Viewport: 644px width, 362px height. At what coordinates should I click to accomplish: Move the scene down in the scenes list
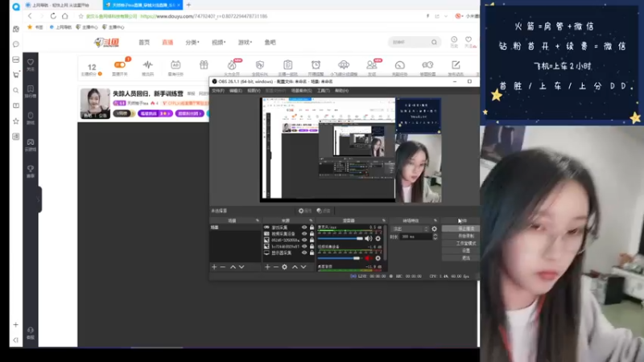click(x=242, y=267)
